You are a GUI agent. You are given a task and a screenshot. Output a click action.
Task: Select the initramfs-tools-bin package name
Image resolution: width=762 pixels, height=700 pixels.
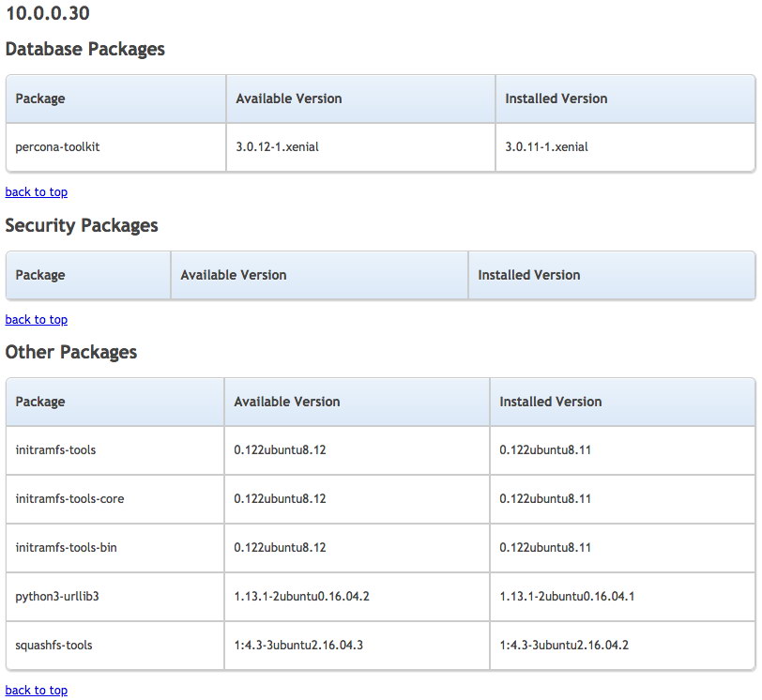pos(66,547)
